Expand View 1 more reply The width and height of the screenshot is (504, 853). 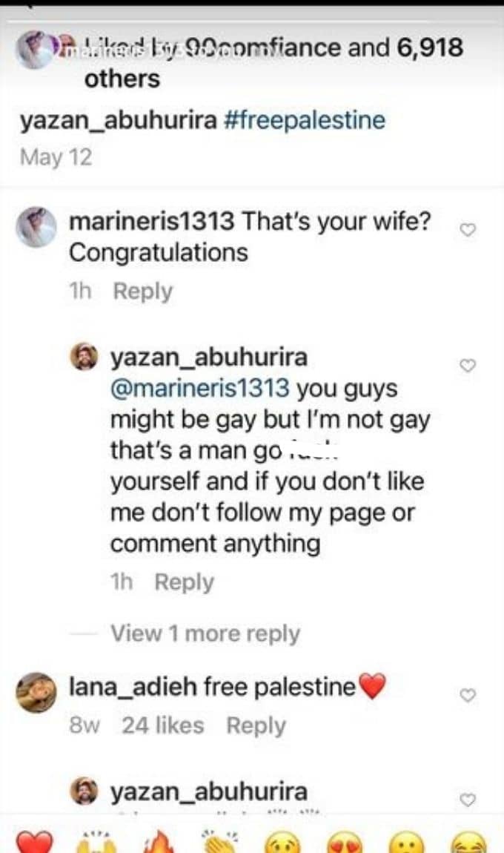click(205, 633)
